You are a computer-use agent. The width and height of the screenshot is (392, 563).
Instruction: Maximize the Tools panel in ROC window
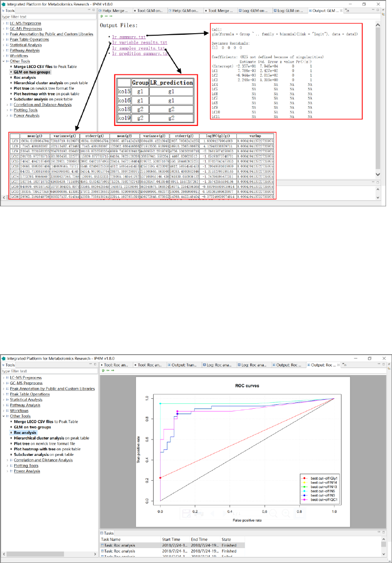click(95, 365)
